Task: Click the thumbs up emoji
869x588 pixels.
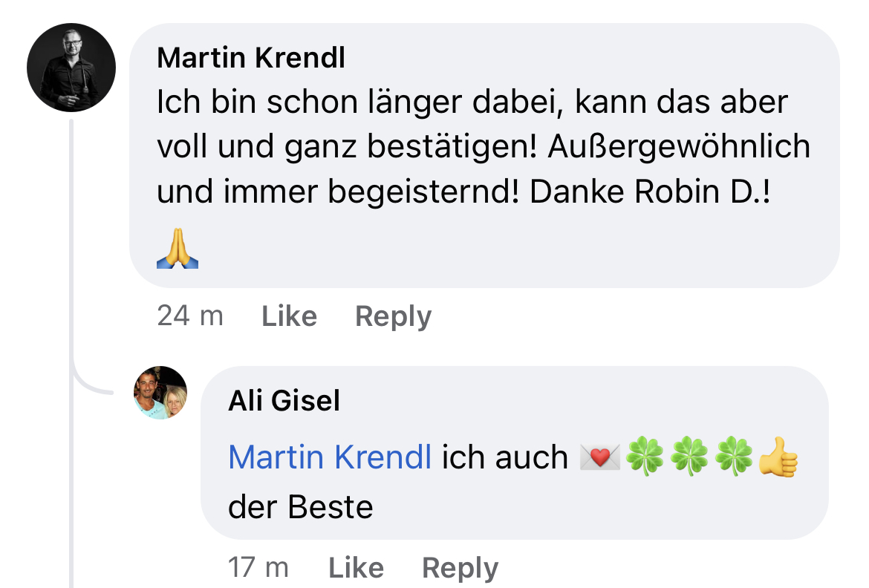Action: (778, 457)
